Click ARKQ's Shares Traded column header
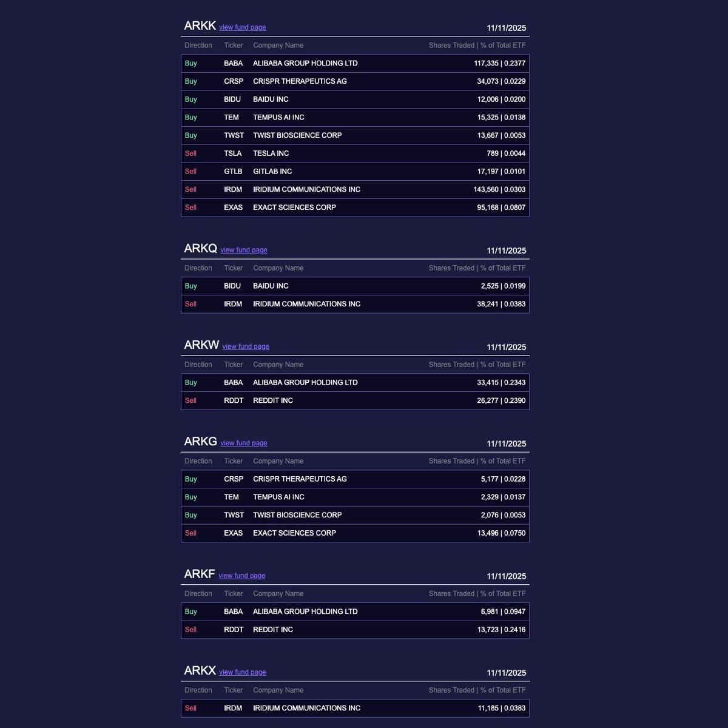728x728 pixels. point(477,268)
